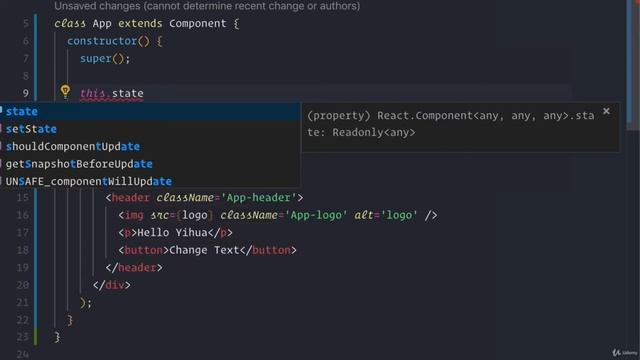
Task: Click 'this.state' text on line 9
Action: 111,93
